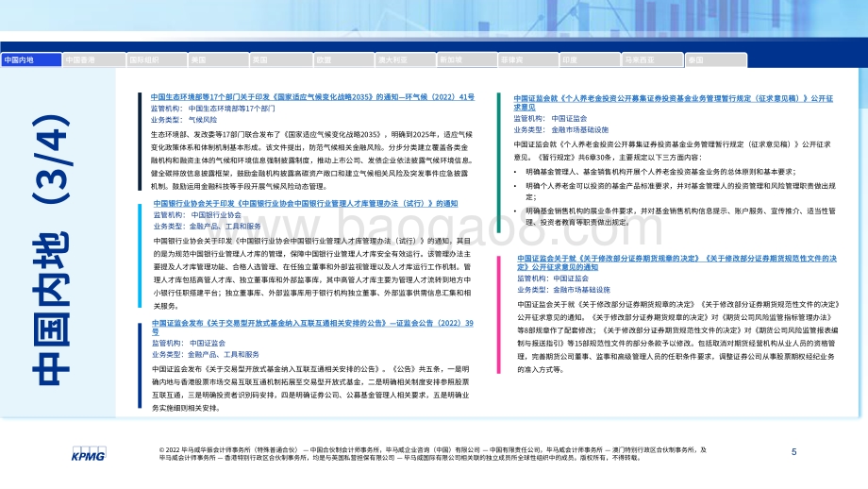Switch to the 美国 tab
This screenshot has width=868, height=489.
tap(218, 59)
